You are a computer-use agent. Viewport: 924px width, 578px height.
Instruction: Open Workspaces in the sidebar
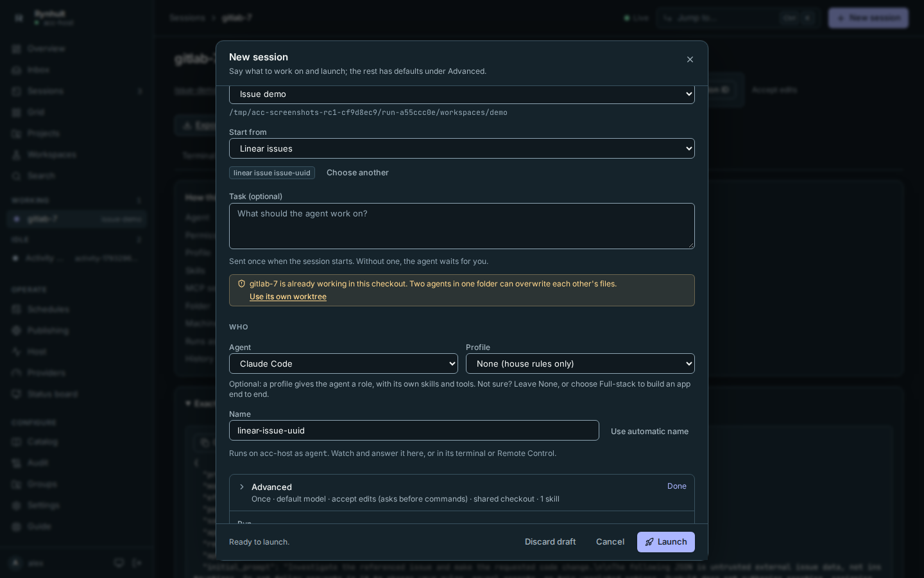(x=77, y=155)
